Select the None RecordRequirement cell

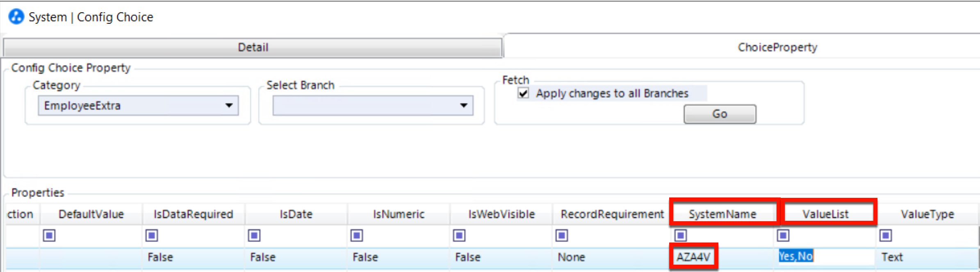point(612,257)
